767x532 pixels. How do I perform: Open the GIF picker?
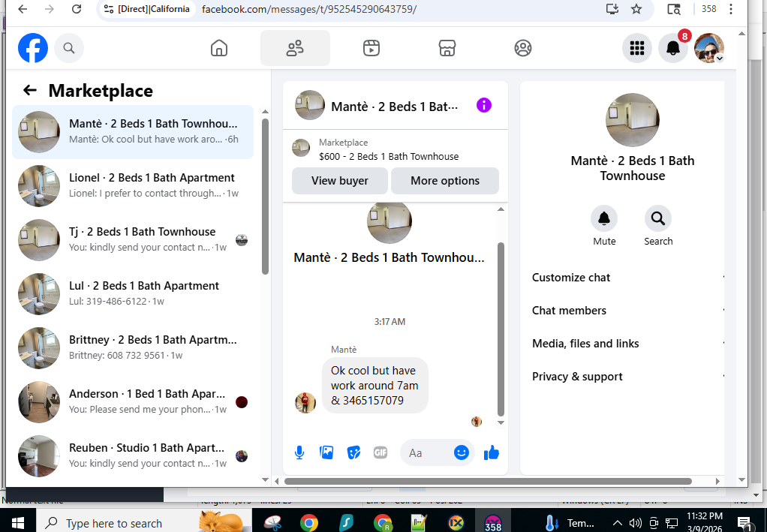coord(380,452)
